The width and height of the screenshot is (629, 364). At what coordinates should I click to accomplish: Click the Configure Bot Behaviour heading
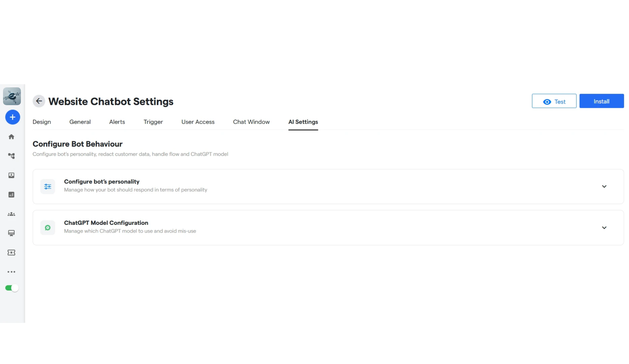coord(78,144)
